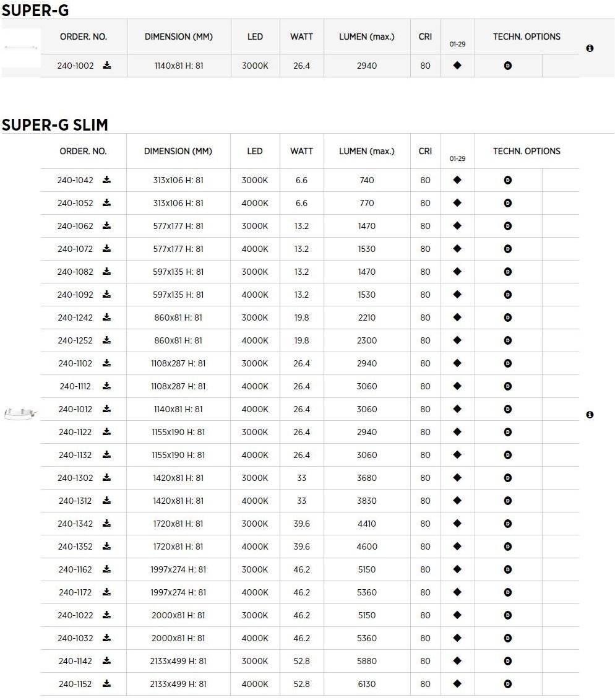Click D tech option in 240-1062 row
615x700 pixels.
click(x=508, y=226)
